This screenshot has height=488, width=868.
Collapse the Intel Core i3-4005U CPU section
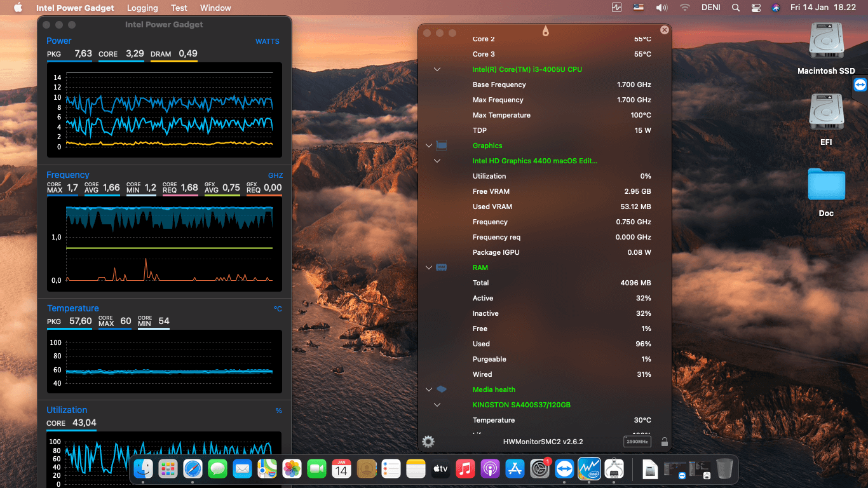[x=437, y=69]
